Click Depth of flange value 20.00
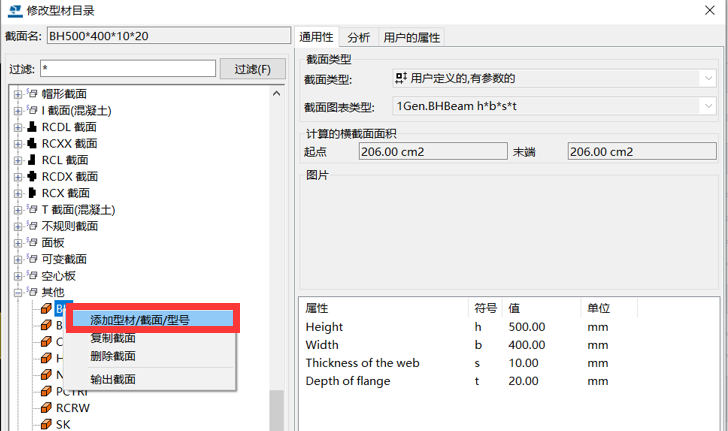Screen dimensions: 728x431 pyautogui.click(x=523, y=381)
